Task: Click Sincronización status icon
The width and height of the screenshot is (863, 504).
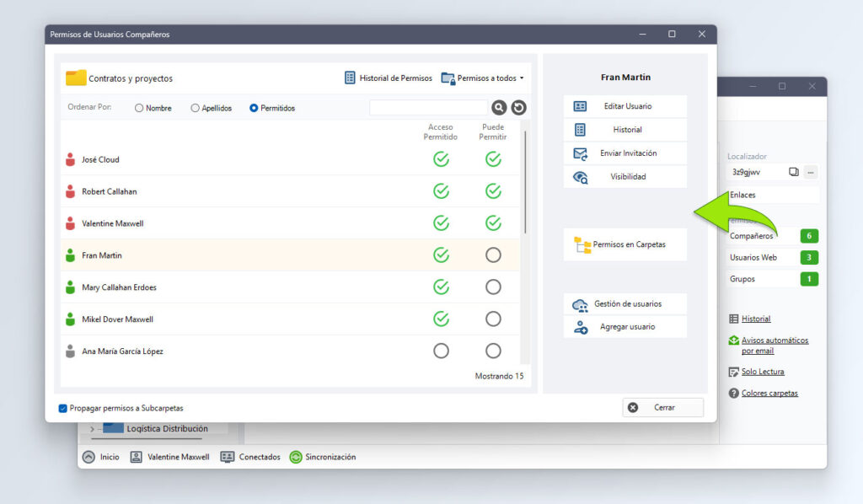Action: click(296, 458)
